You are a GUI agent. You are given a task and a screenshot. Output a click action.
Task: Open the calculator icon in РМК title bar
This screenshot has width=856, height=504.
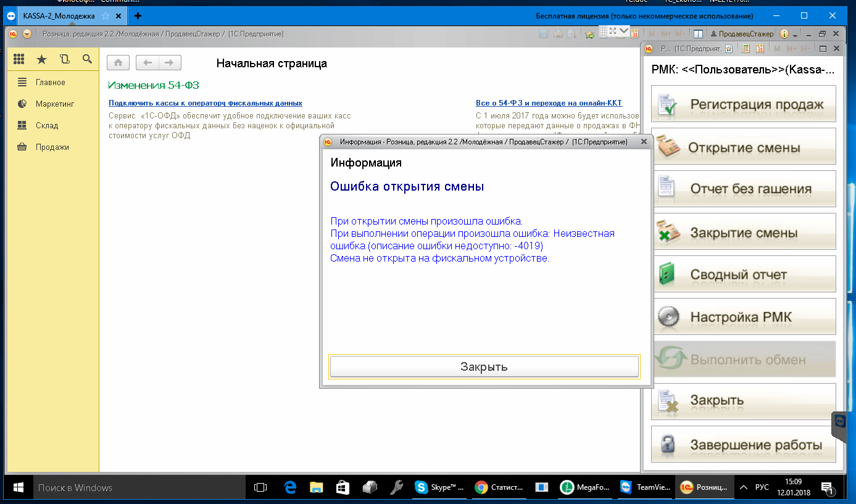(746, 49)
